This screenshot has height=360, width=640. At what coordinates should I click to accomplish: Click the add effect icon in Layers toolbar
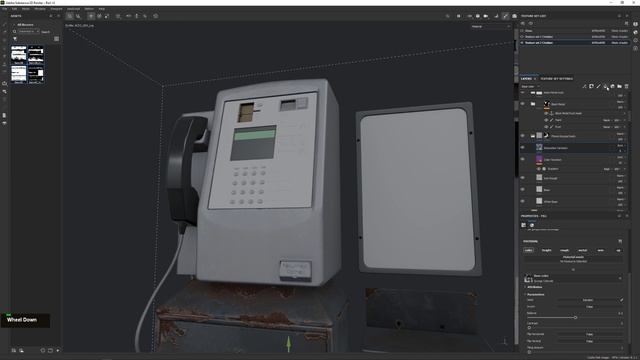[x=584, y=86]
